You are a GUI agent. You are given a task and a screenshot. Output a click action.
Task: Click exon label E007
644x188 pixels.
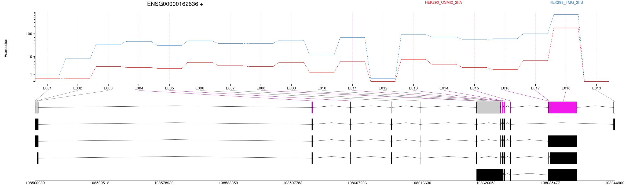[x=230, y=88]
